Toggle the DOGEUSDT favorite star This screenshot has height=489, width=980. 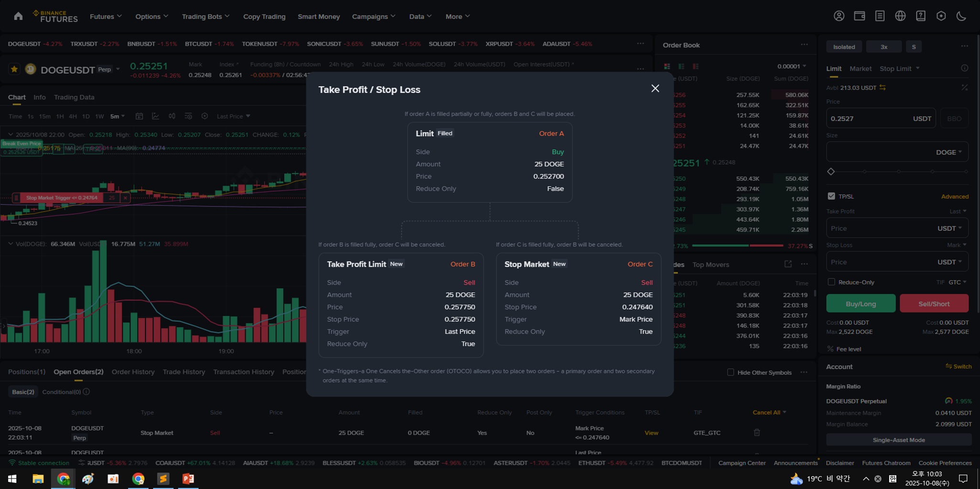[x=14, y=69]
